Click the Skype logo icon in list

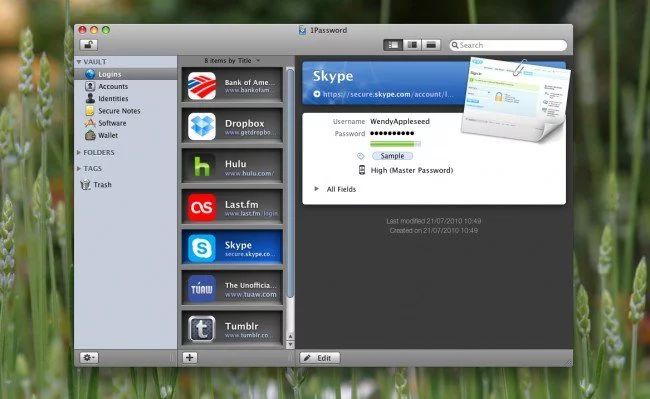tap(202, 248)
